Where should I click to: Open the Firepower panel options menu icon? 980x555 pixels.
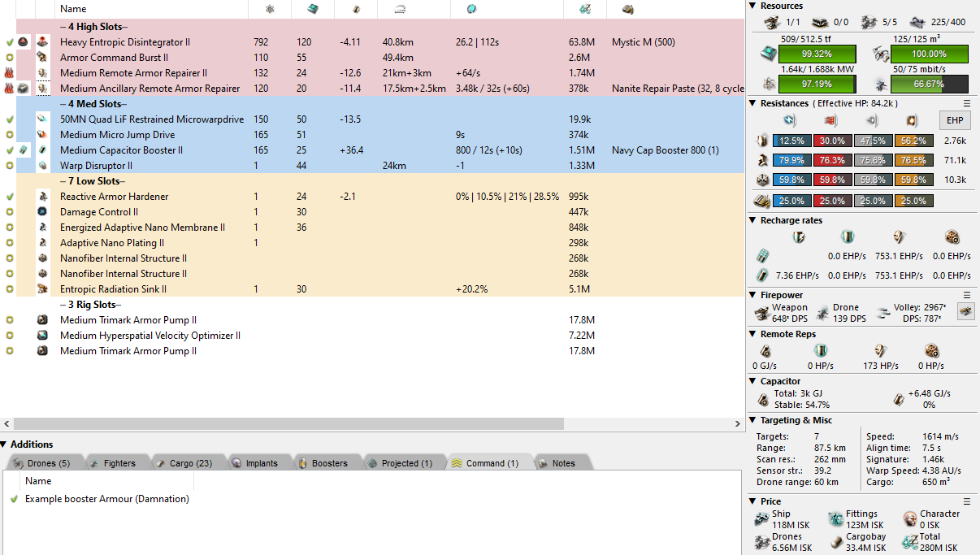(x=967, y=295)
